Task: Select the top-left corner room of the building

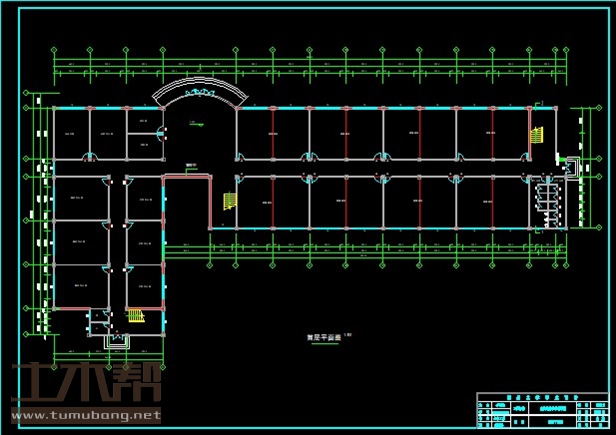Action: [71, 134]
